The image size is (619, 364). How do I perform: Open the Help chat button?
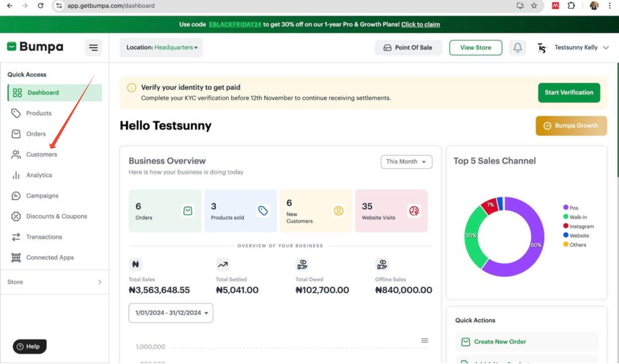coord(30,346)
